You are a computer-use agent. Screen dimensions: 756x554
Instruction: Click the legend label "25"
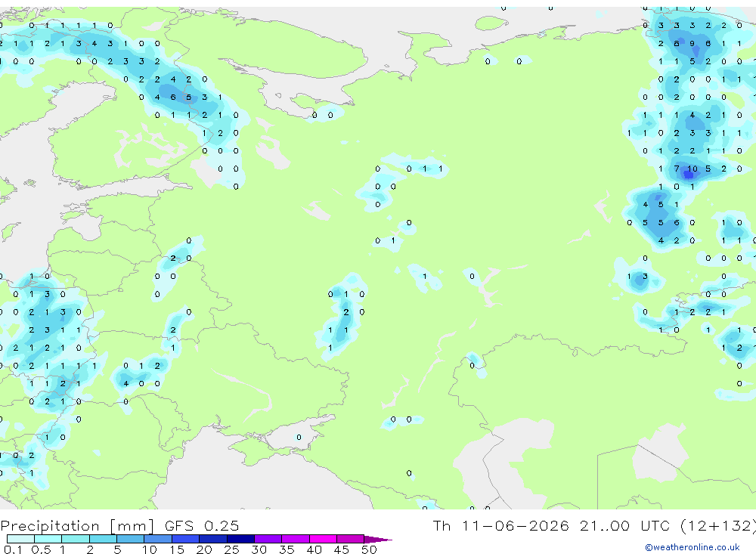click(x=231, y=549)
